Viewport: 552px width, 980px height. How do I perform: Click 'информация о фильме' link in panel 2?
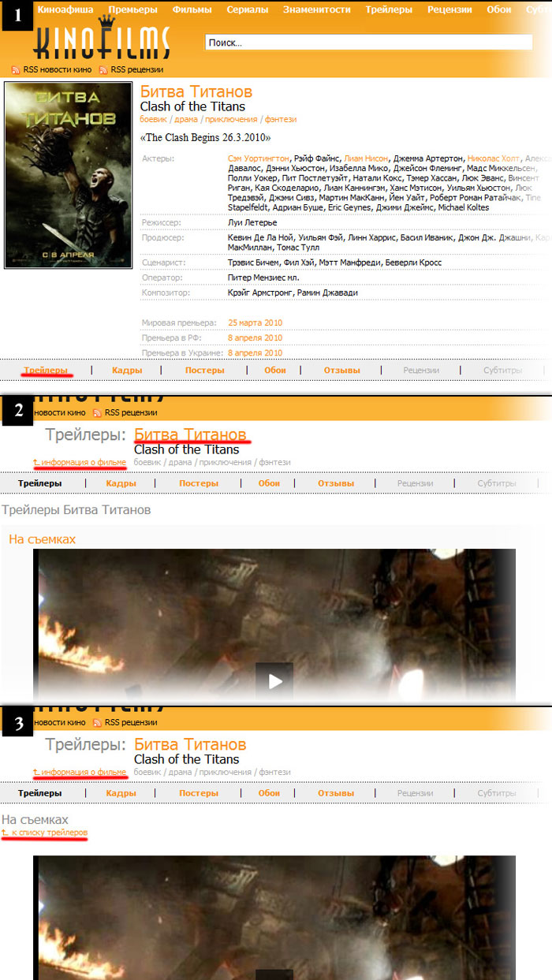click(83, 462)
